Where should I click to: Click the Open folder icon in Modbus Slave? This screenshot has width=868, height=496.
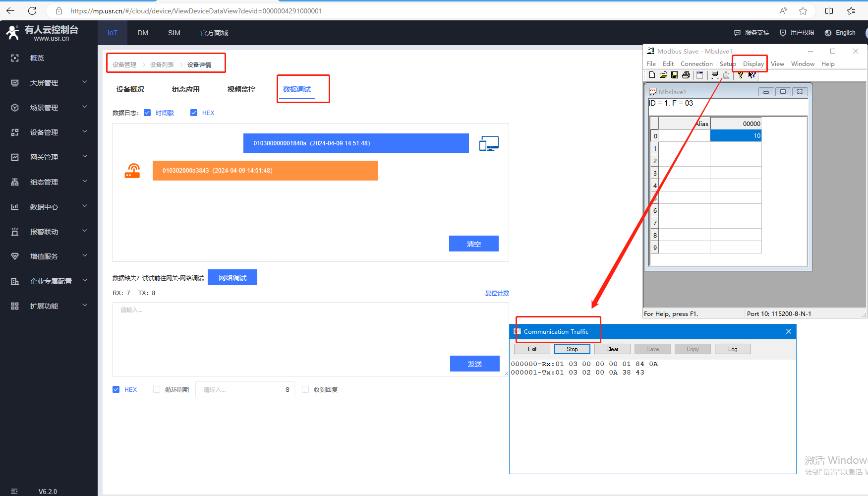point(663,75)
